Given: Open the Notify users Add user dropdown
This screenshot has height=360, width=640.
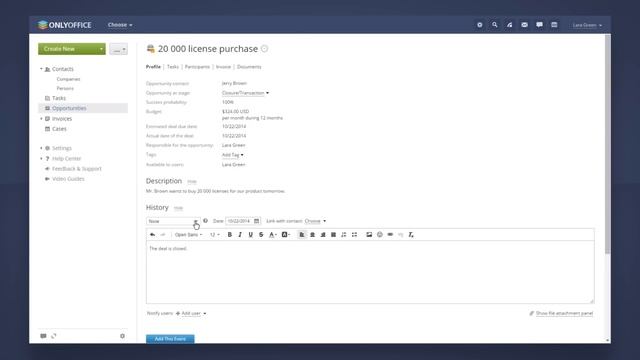Looking at the screenshot, I should click(191, 313).
